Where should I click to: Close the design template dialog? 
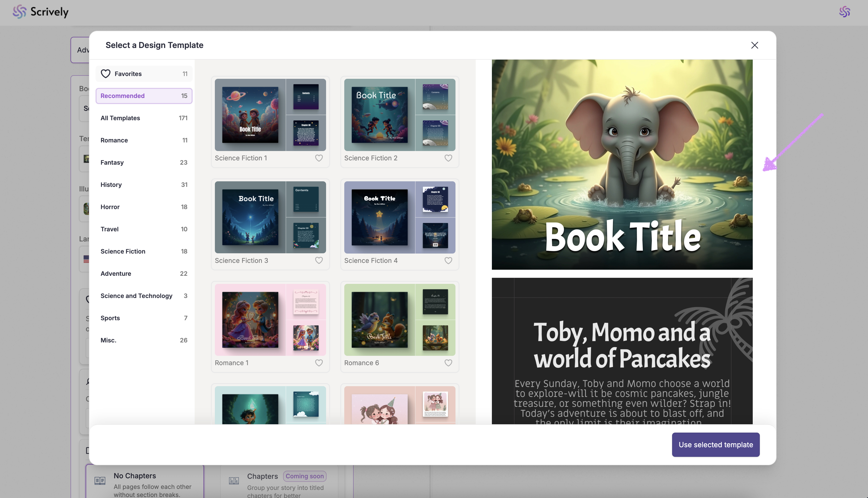(x=754, y=45)
